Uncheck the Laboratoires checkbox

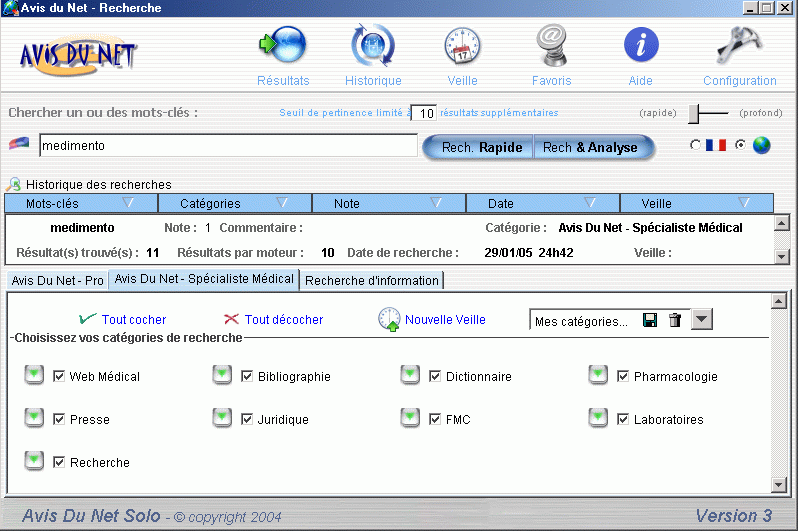622,419
